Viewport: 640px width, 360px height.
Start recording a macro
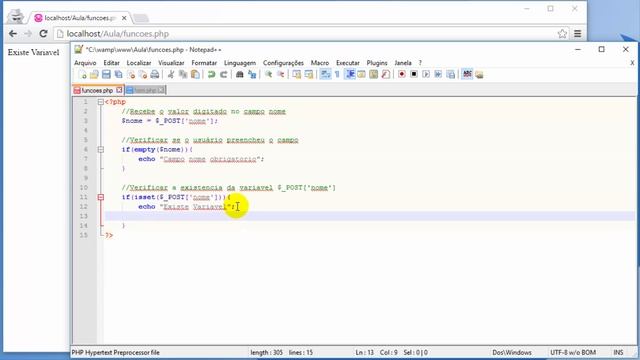click(402, 75)
